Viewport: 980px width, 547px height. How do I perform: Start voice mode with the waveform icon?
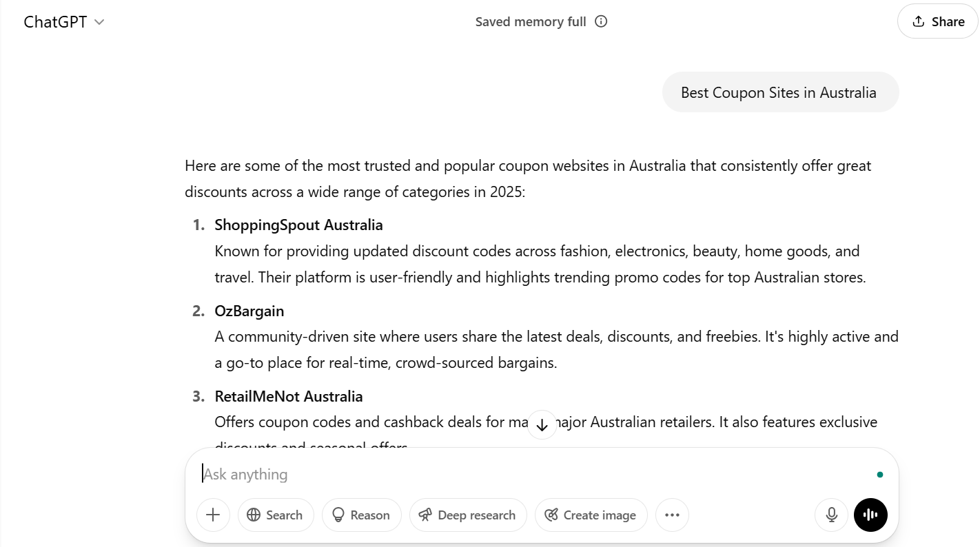(870, 515)
